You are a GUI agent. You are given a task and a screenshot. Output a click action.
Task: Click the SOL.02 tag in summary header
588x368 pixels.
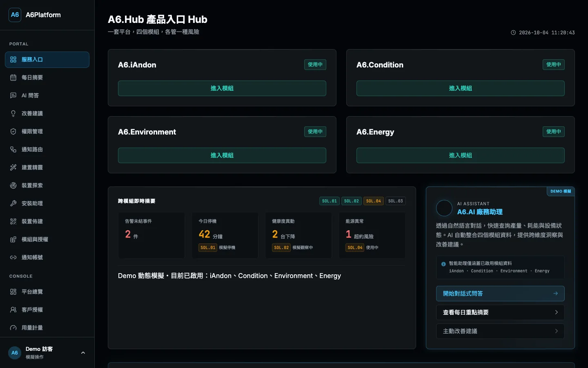coord(352,201)
